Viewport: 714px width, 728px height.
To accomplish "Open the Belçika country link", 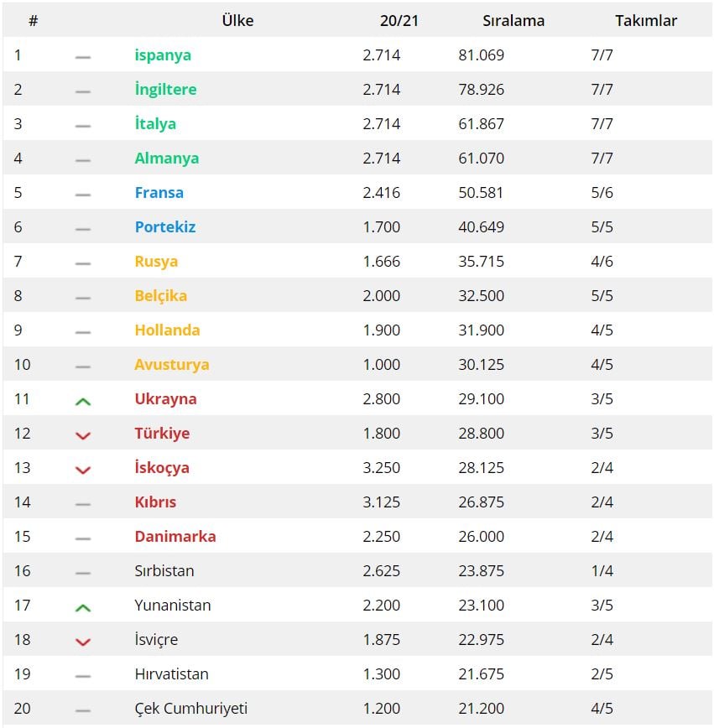I will click(x=161, y=296).
